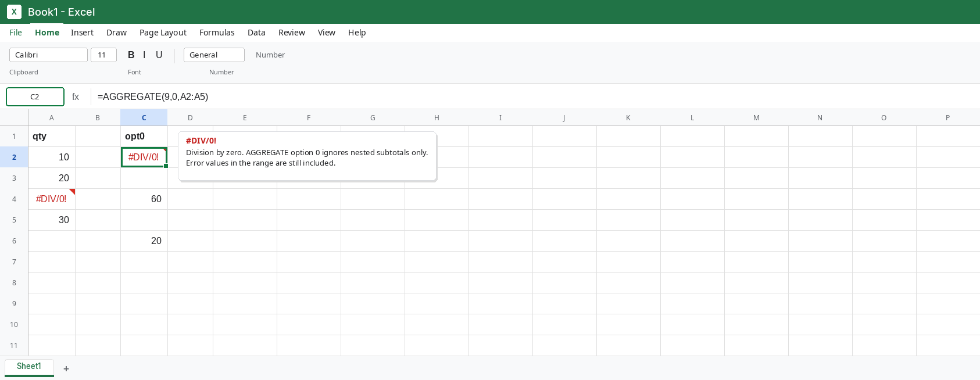Open the View tab
Viewport: 980px width, 380px height.
[x=327, y=33]
